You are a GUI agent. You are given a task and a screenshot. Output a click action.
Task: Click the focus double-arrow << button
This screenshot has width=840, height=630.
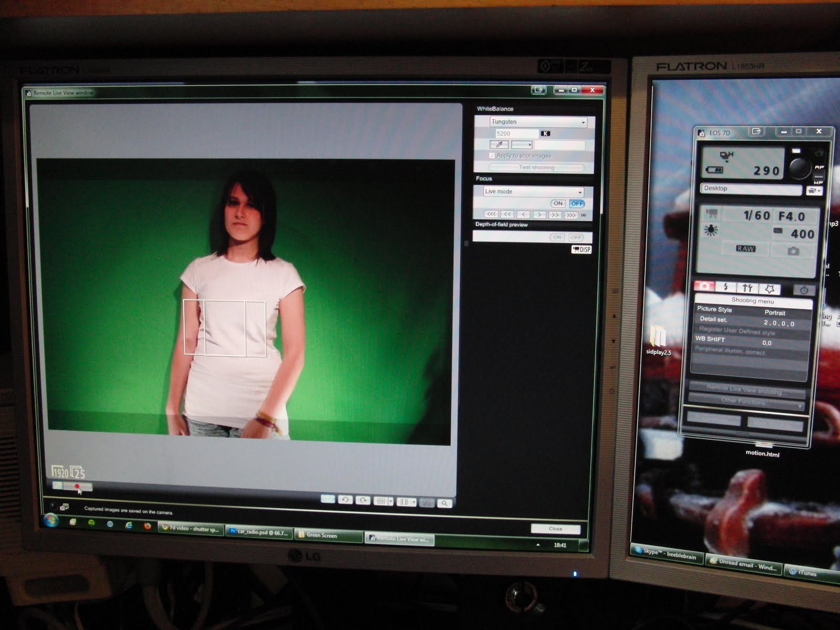[x=507, y=214]
